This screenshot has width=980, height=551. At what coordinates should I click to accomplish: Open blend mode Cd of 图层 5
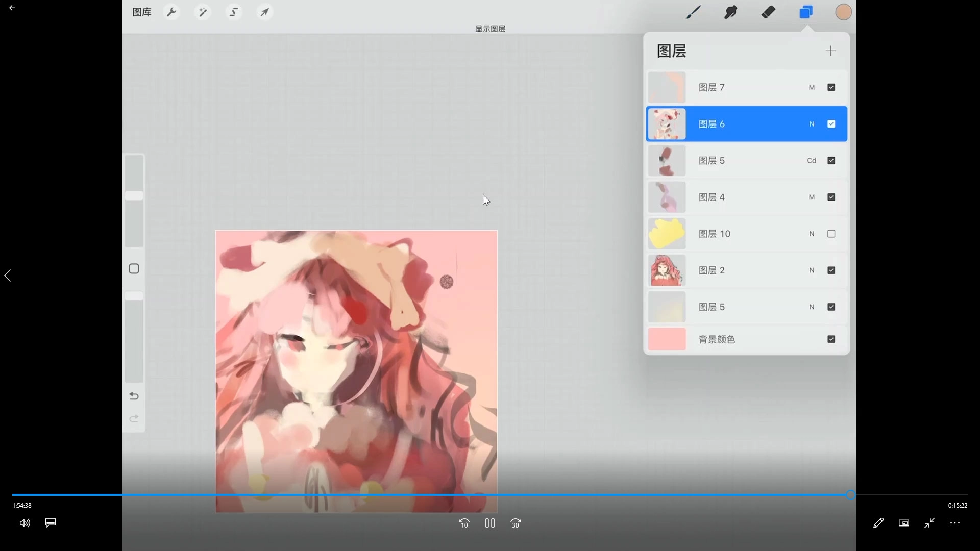(x=812, y=161)
